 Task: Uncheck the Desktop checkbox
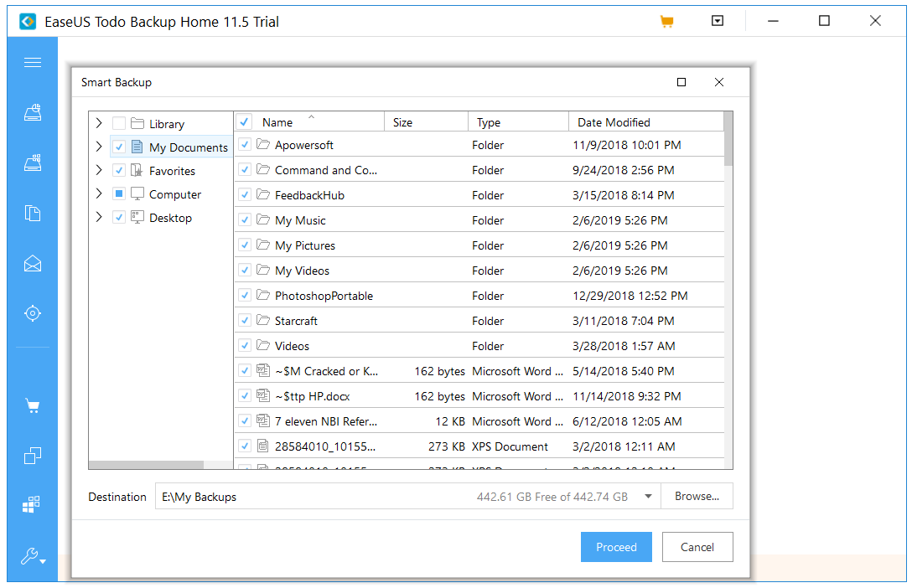point(119,217)
